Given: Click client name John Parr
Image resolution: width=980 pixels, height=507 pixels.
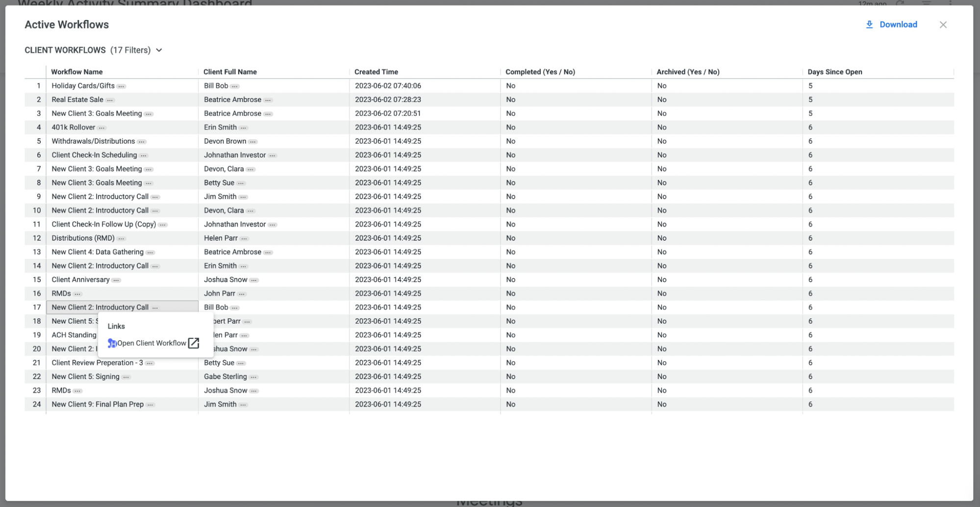Looking at the screenshot, I should [220, 293].
